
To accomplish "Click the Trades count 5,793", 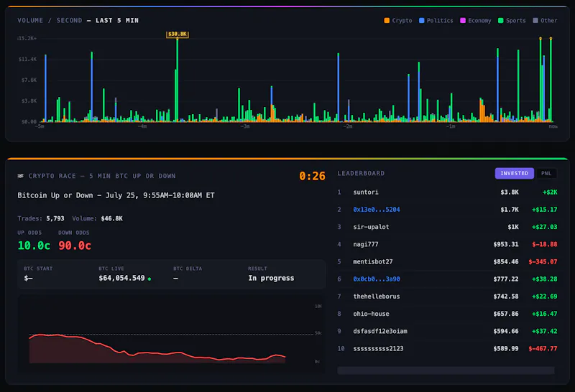I will [x=55, y=219].
